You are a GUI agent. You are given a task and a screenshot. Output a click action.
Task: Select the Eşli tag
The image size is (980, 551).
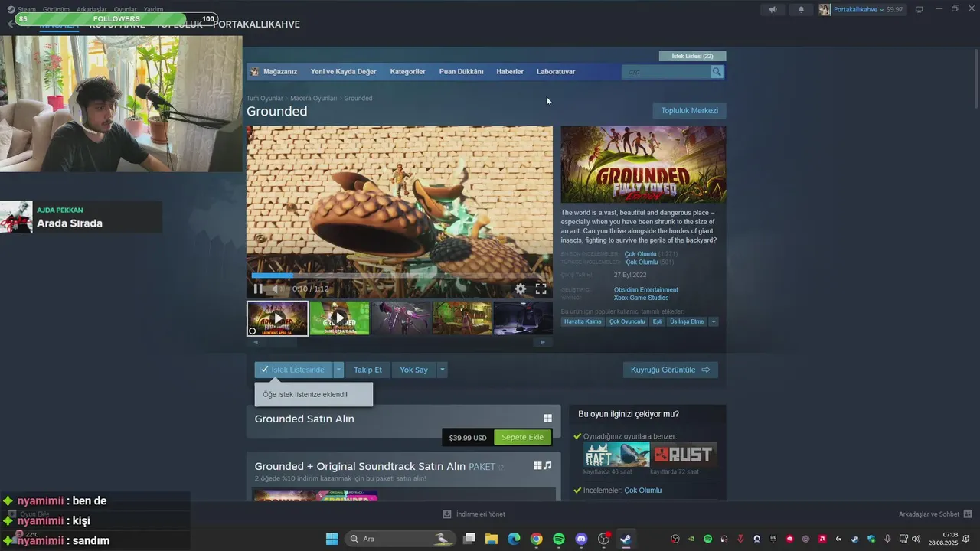coord(657,322)
